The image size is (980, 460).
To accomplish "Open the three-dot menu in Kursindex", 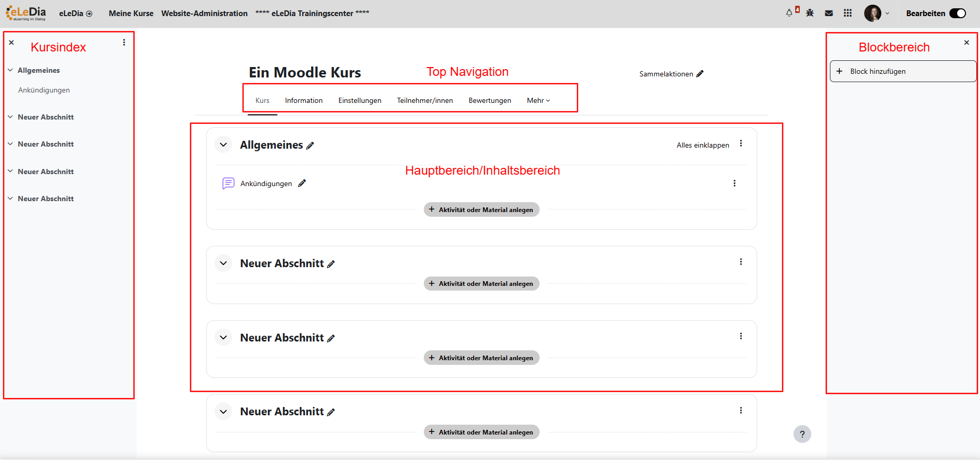I will (124, 43).
